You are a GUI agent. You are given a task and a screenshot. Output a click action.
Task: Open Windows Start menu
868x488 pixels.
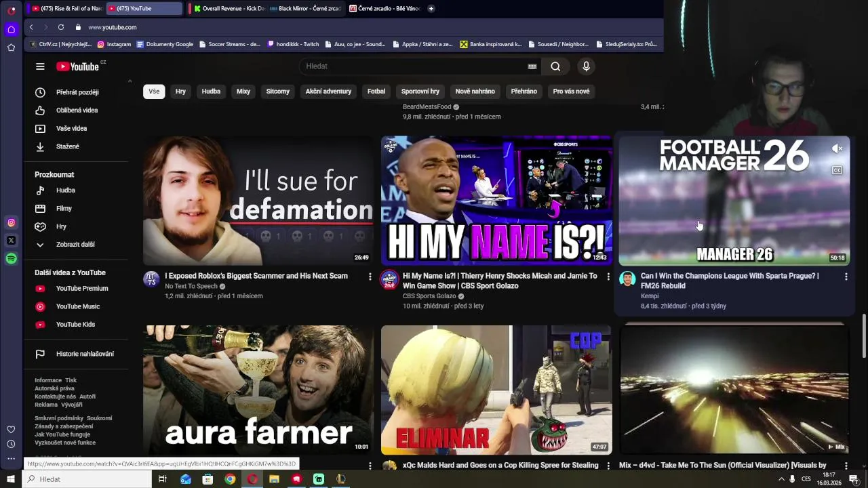tap(11, 479)
